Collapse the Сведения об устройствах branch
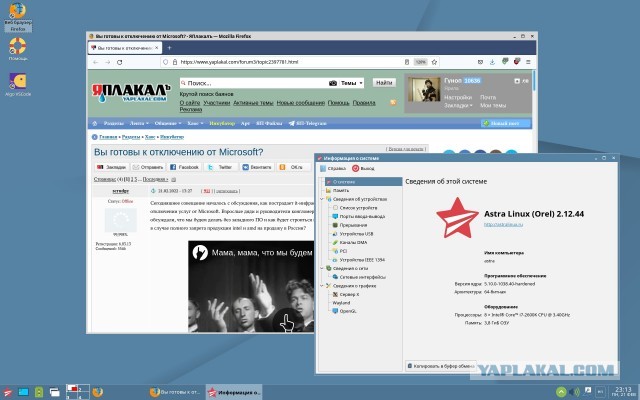The height and width of the screenshot is (400, 640). (x=322, y=199)
